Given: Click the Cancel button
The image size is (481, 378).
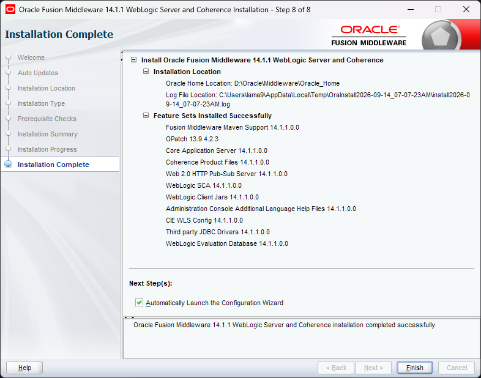Looking at the screenshot, I should [x=456, y=368].
